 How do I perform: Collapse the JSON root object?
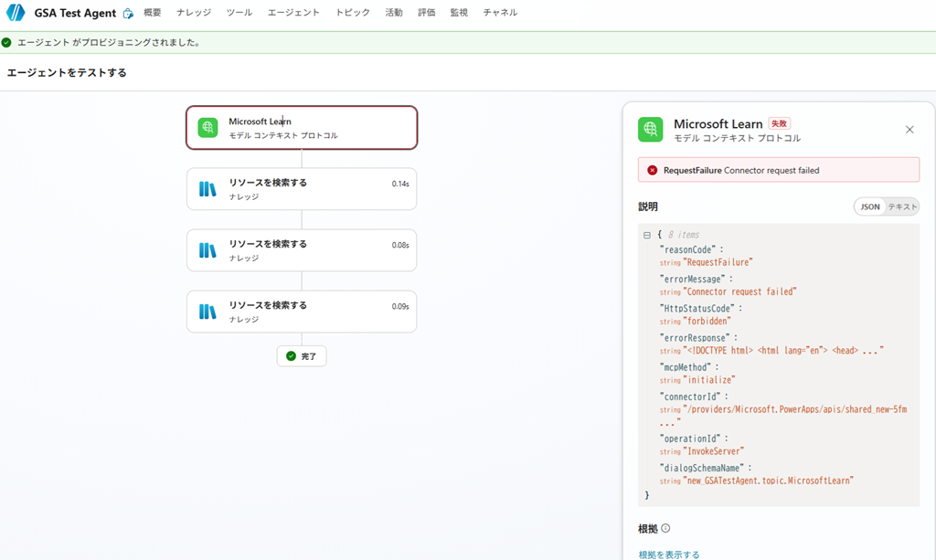pyautogui.click(x=647, y=235)
